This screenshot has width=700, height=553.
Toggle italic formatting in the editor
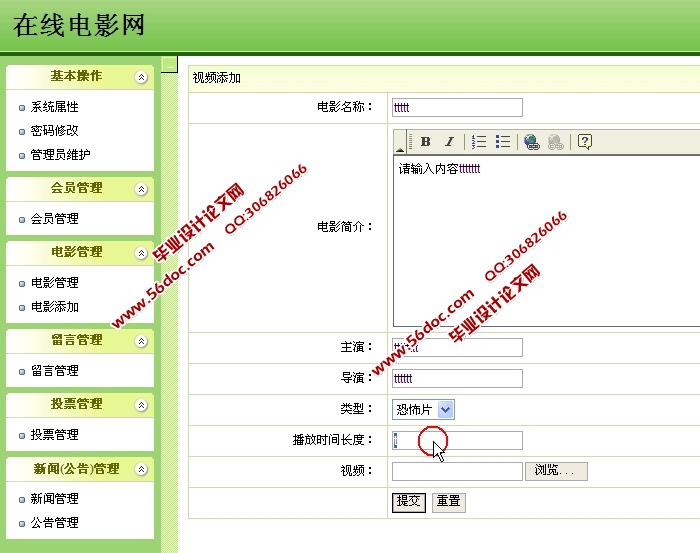click(x=449, y=142)
